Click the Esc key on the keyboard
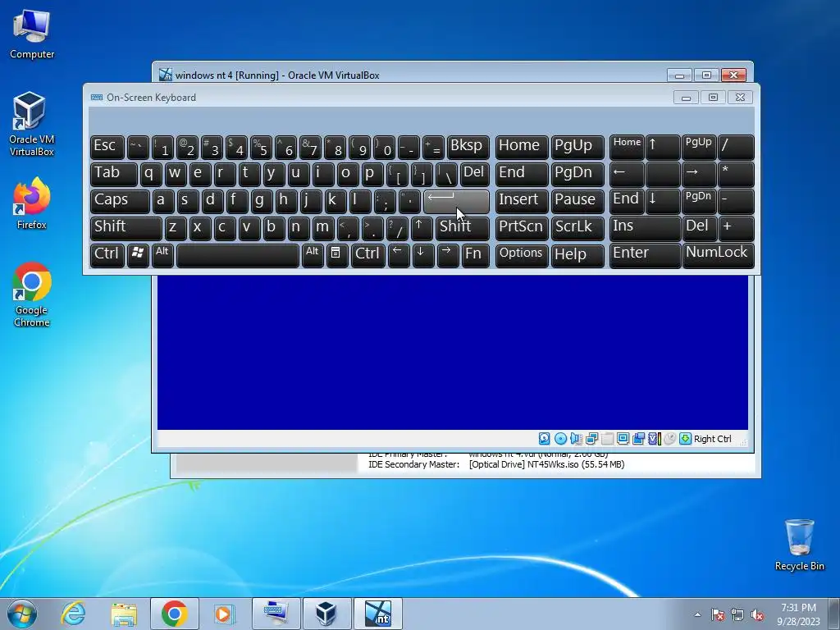The image size is (840, 630). pyautogui.click(x=107, y=148)
